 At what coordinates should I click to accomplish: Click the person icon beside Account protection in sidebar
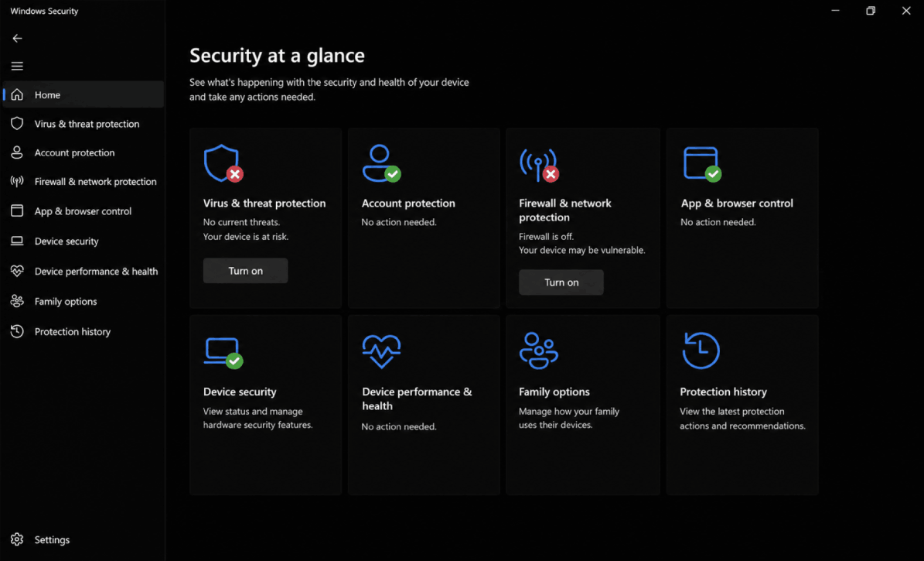17,152
